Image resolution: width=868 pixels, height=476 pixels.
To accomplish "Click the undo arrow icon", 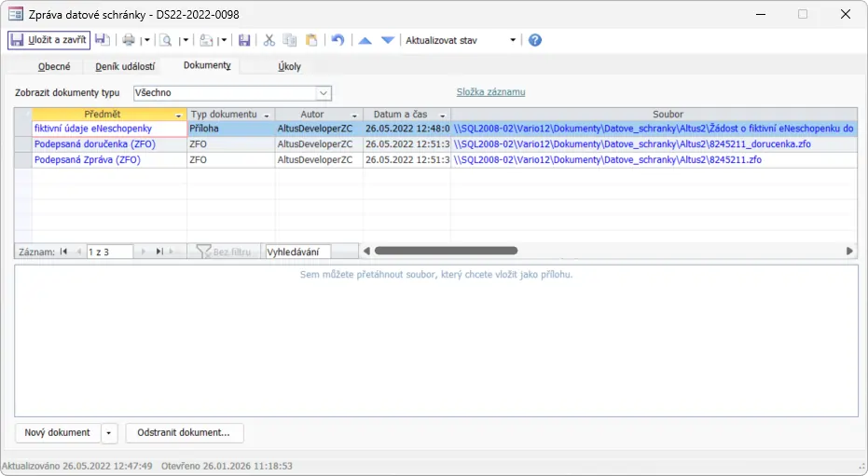I will pos(338,40).
